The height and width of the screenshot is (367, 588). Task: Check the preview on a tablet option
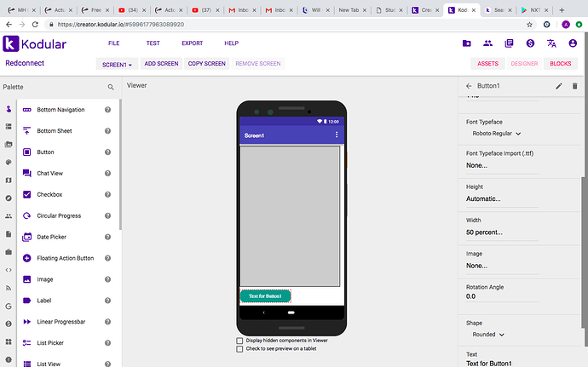tap(239, 348)
